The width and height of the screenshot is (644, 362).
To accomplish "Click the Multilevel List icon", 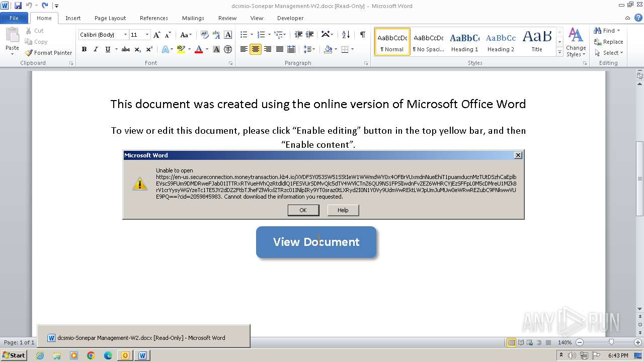I will [278, 35].
